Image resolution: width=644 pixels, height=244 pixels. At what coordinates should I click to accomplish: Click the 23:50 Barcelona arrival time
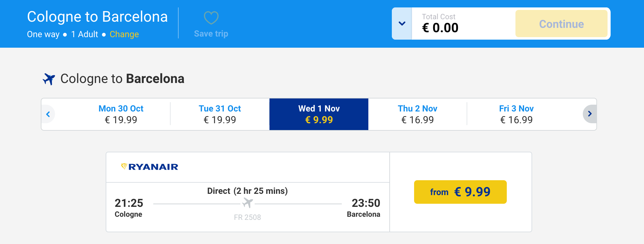pos(366,203)
